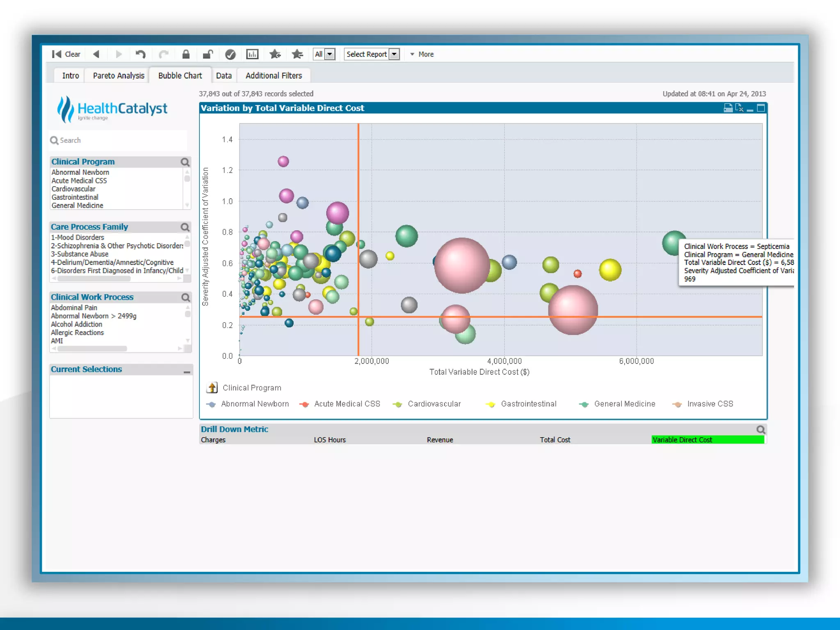Select Cardiovascular in Clinical Program list
The image size is (840, 630).
73,189
